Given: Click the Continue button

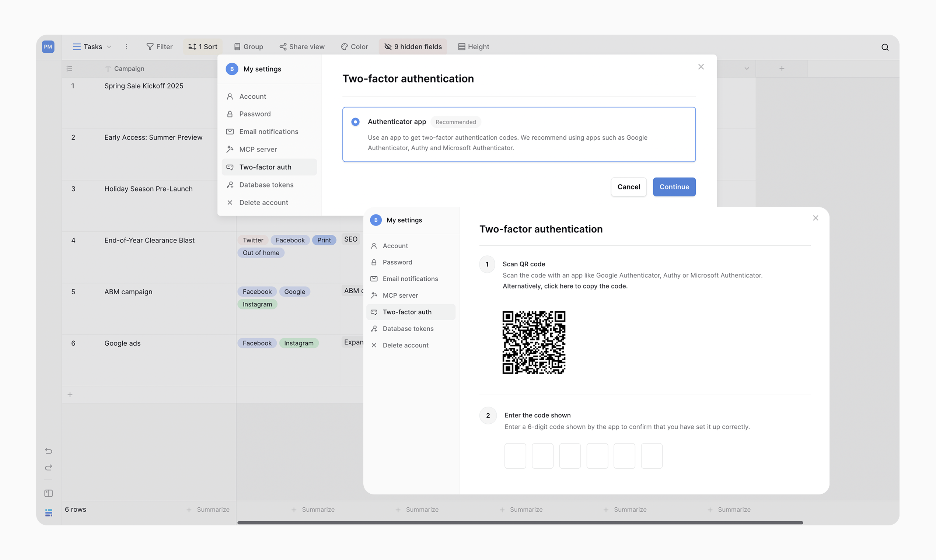Looking at the screenshot, I should click(x=674, y=187).
